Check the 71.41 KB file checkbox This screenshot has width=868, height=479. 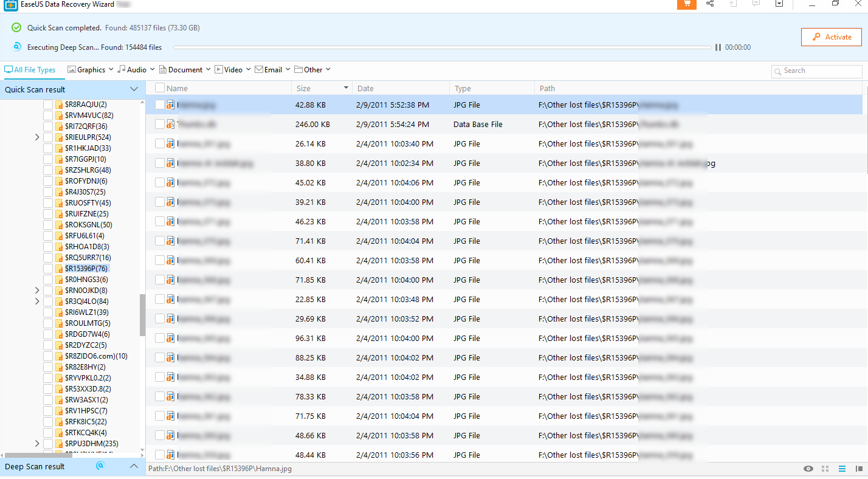click(160, 241)
